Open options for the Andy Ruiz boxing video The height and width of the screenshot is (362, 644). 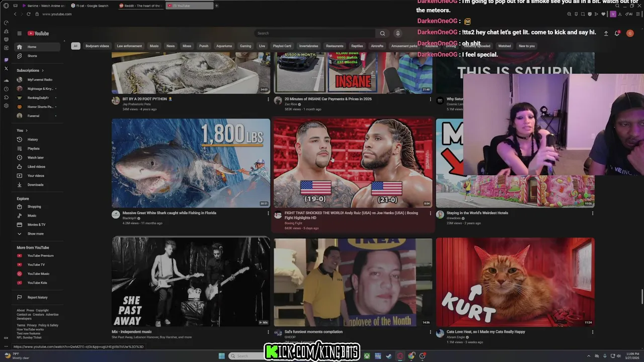coord(430,213)
